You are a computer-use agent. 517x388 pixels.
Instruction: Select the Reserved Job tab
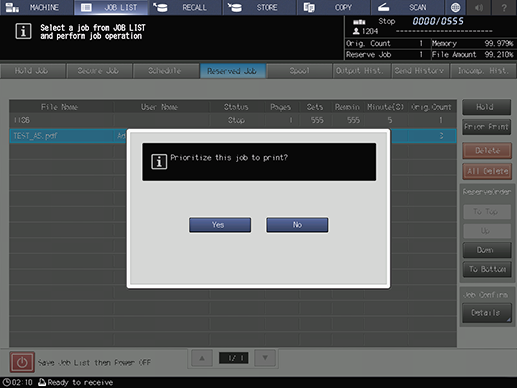click(232, 71)
